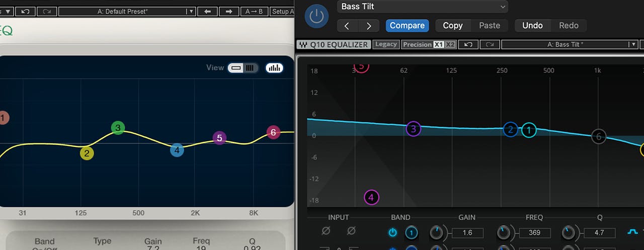Screen dimensions: 644x250
Task: Go to the next preset arrow
Action: (369, 26)
